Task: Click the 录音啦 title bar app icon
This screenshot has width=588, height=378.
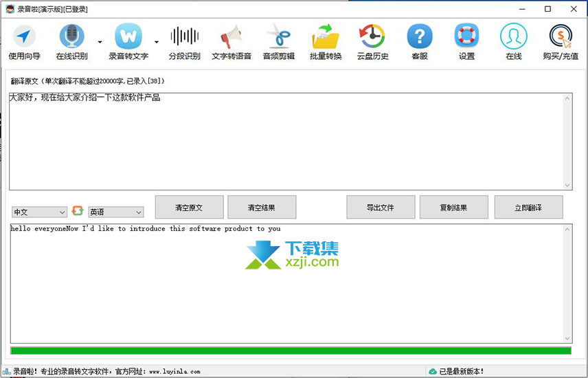Action: pos(10,9)
